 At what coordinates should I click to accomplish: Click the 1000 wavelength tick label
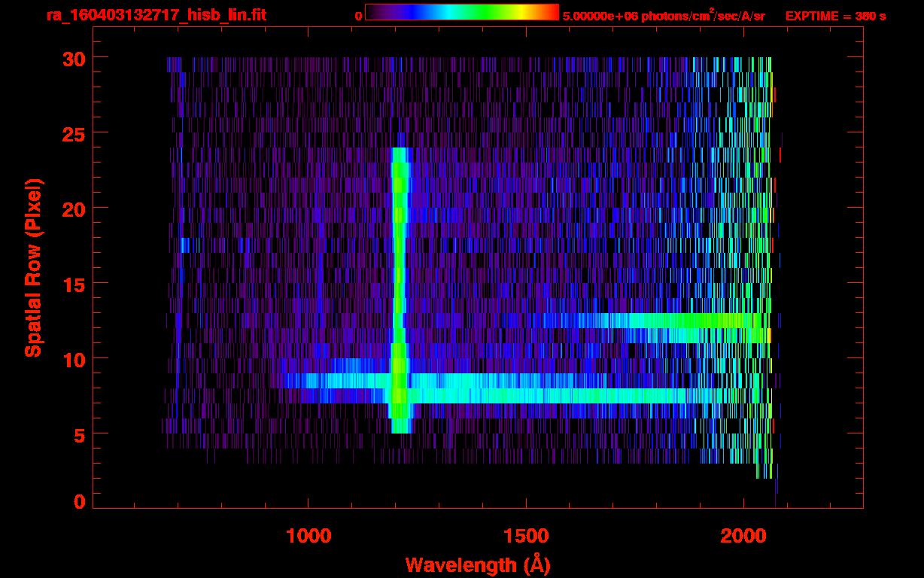coord(308,536)
